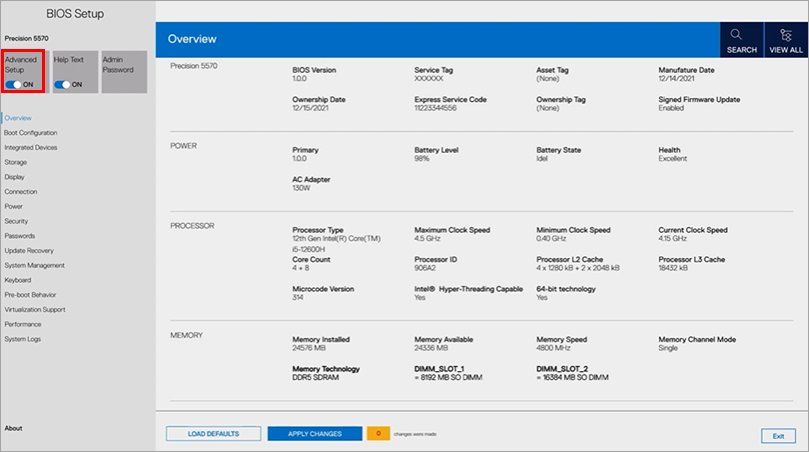Click the Search magnifier icon
The image size is (809, 452).
pyautogui.click(x=741, y=35)
